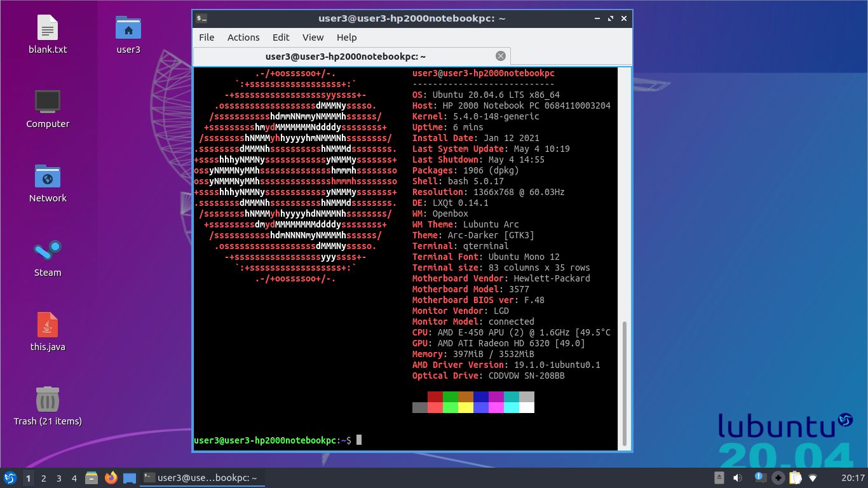This screenshot has width=868, height=488.
Task: Switch to virtual desktop 1
Action: (28, 478)
